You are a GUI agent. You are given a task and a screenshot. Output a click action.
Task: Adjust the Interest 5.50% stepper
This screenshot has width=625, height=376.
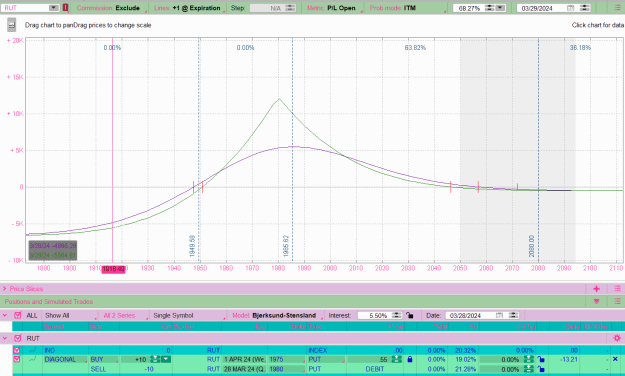pos(397,315)
